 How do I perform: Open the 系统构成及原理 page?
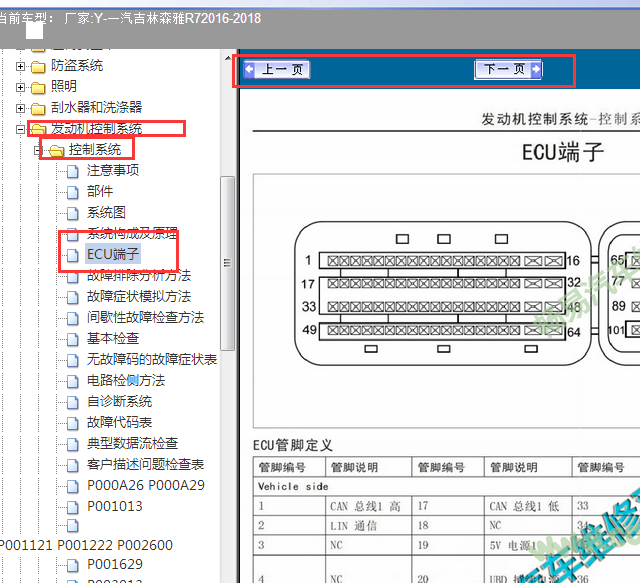pos(132,234)
